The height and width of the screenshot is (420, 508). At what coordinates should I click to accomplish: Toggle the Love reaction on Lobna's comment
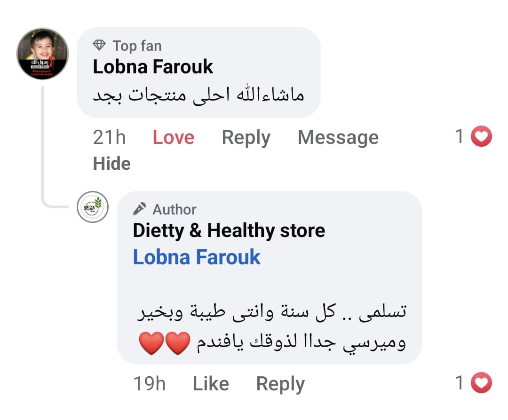173,137
